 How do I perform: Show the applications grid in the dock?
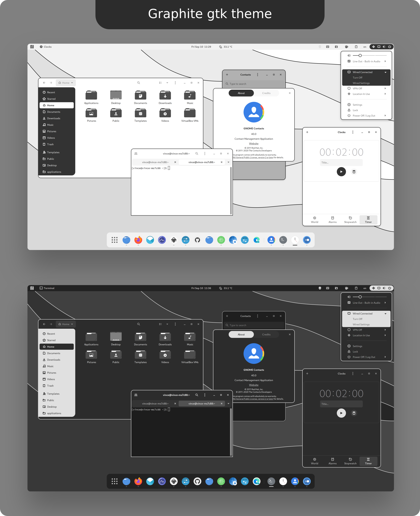[115, 240]
